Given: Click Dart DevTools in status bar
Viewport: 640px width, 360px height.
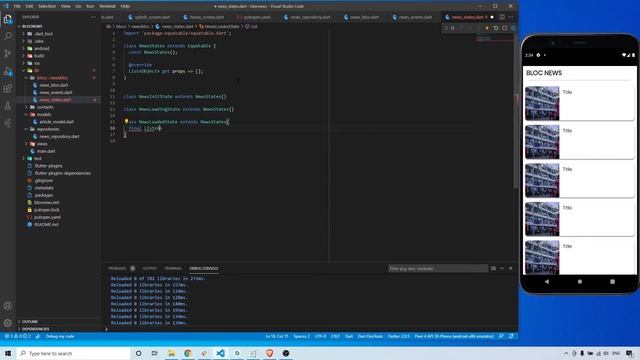Looking at the screenshot, I should click(370, 336).
